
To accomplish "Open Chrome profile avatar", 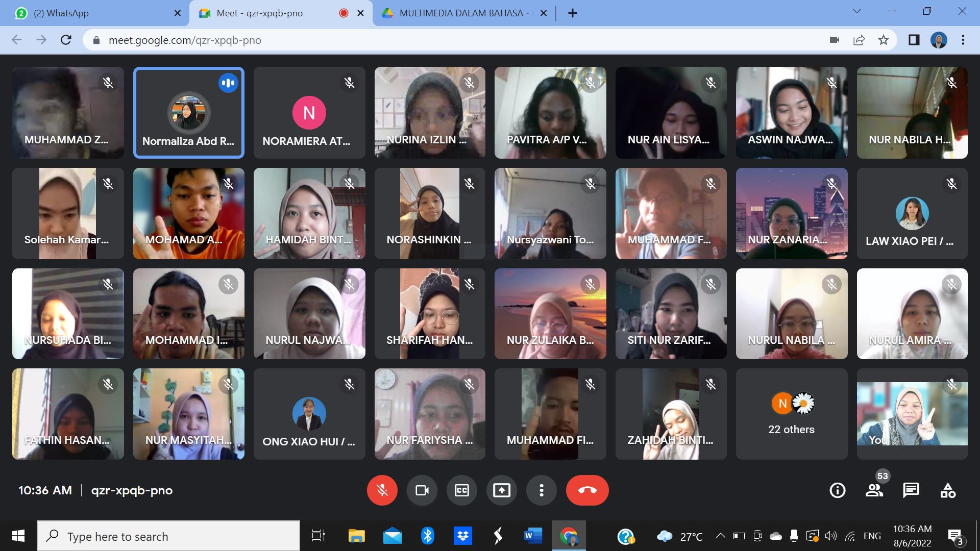I will pyautogui.click(x=939, y=40).
